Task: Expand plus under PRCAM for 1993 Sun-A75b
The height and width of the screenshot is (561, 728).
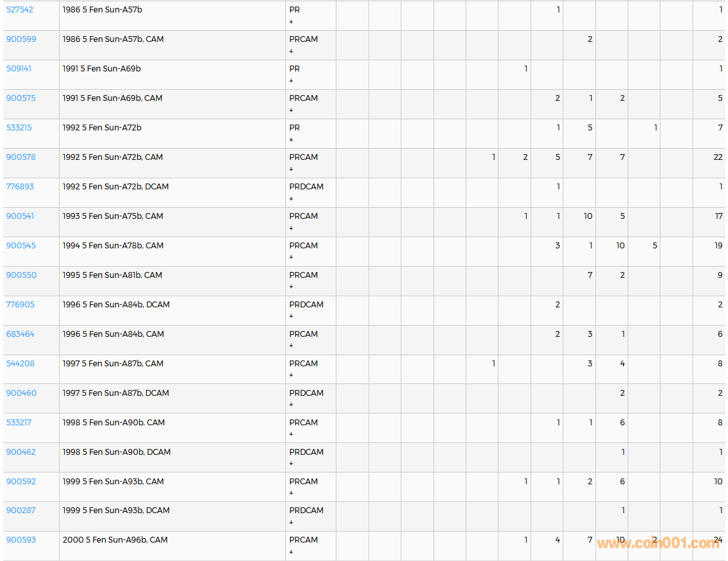Action: (x=291, y=228)
